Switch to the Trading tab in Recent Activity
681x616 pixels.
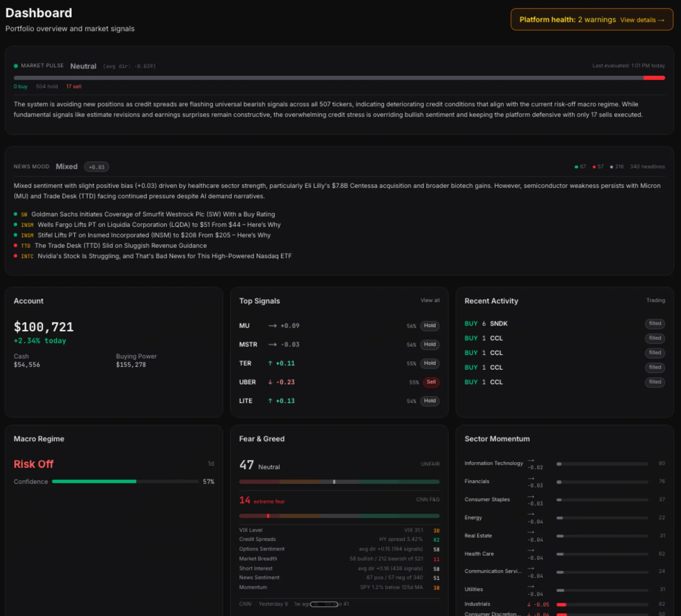(655, 300)
